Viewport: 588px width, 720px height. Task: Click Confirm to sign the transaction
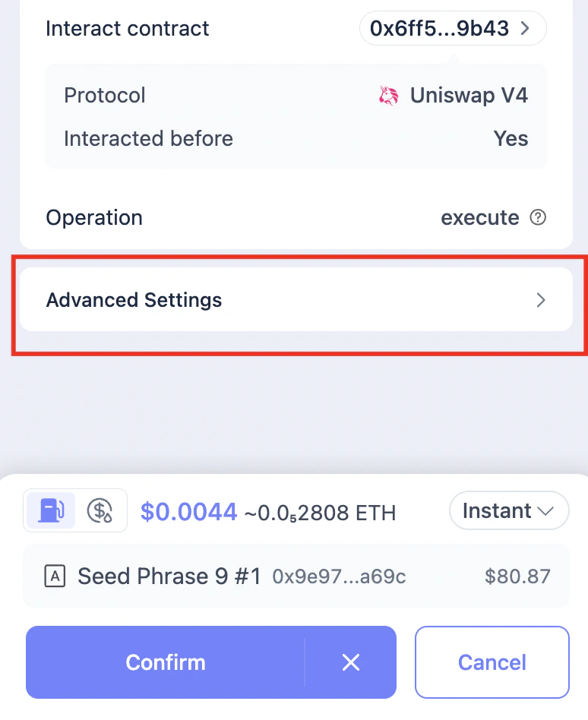click(x=166, y=662)
